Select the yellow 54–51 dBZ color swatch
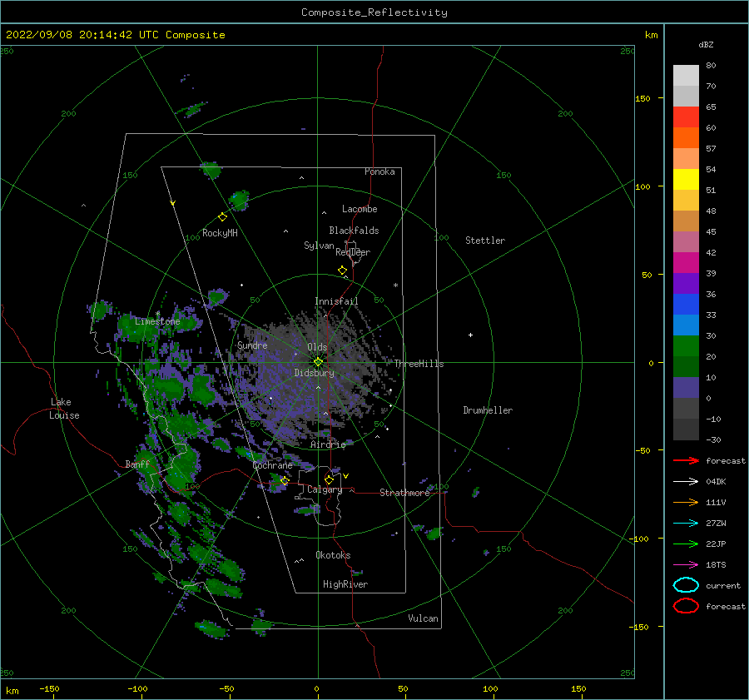The width and height of the screenshot is (749, 700). 686,179
